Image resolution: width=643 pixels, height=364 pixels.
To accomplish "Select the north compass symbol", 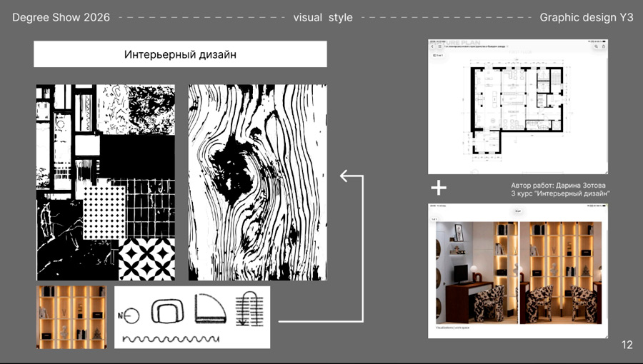I will pyautogui.click(x=129, y=316).
